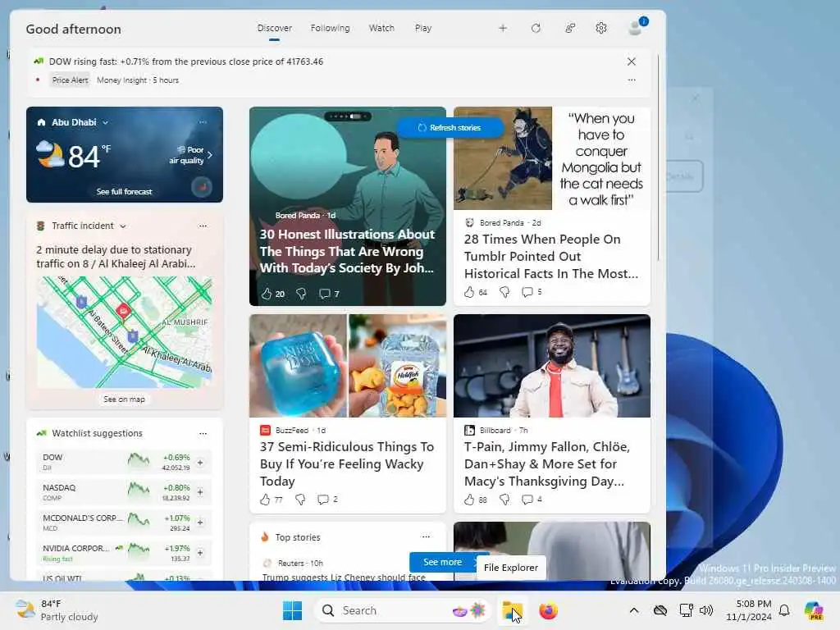Dislike the T-Pain Macy's Thanksgiving article
This screenshot has height=630, width=840.
coord(504,500)
